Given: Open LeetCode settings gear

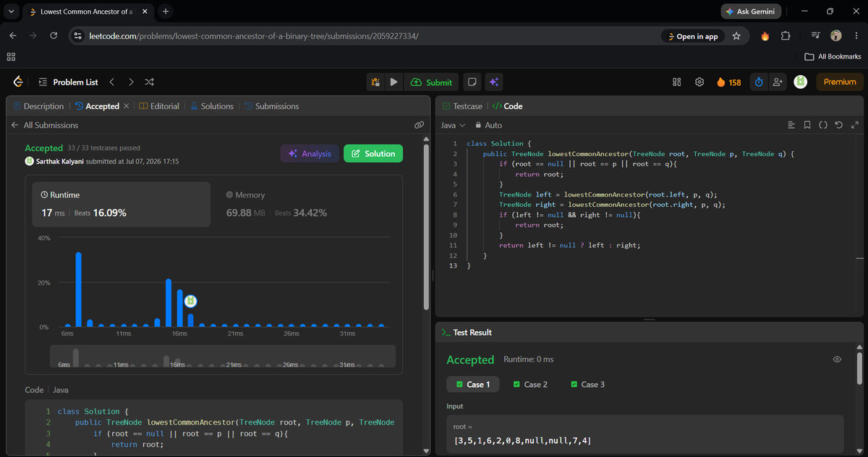Looking at the screenshot, I should [x=699, y=82].
